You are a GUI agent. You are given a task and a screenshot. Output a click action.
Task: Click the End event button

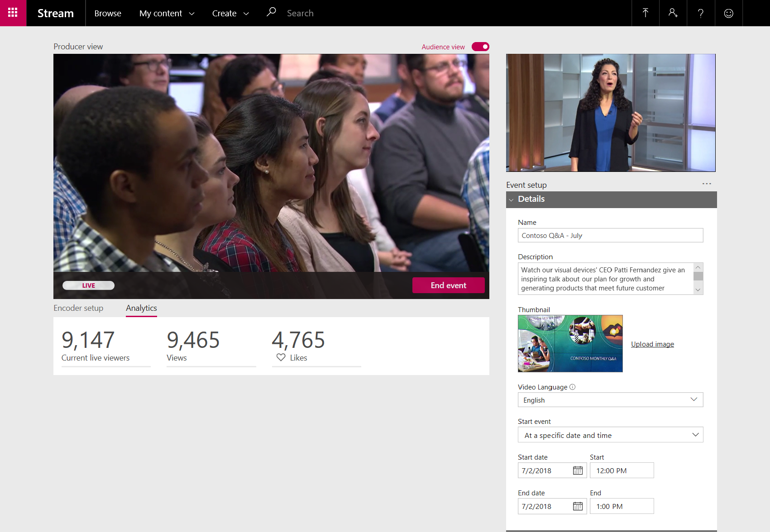coord(448,285)
